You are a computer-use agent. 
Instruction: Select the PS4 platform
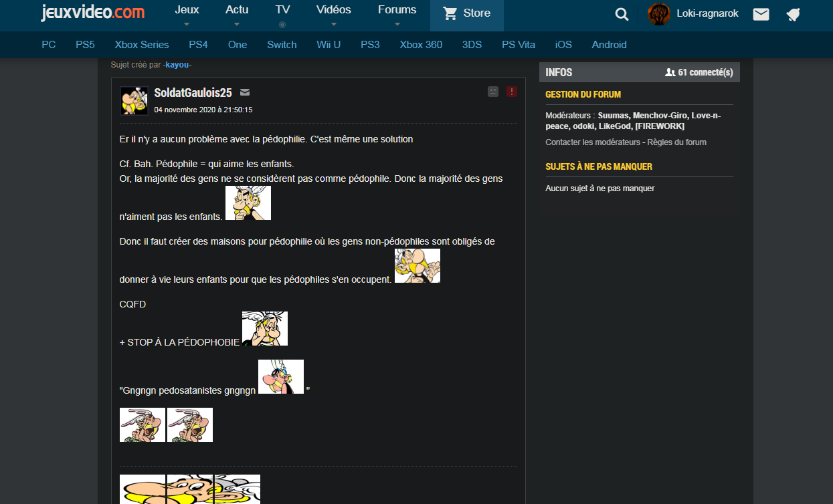tap(198, 45)
